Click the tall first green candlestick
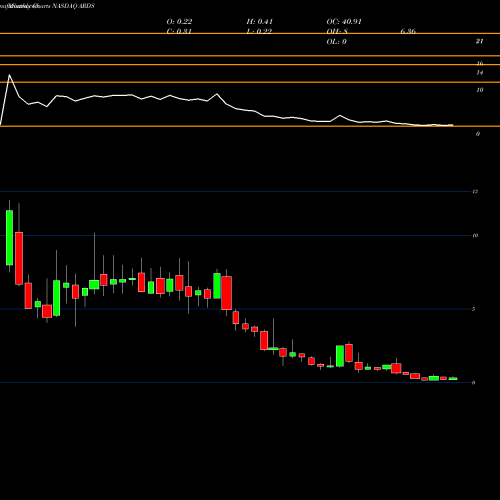Viewport: 500px width, 500px height. click(x=9, y=237)
